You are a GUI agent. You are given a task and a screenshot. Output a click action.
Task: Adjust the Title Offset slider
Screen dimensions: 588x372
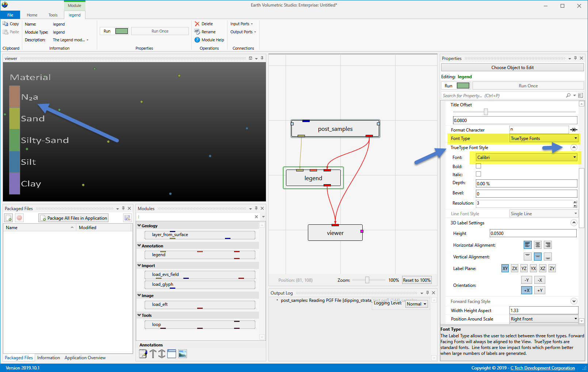(x=486, y=112)
